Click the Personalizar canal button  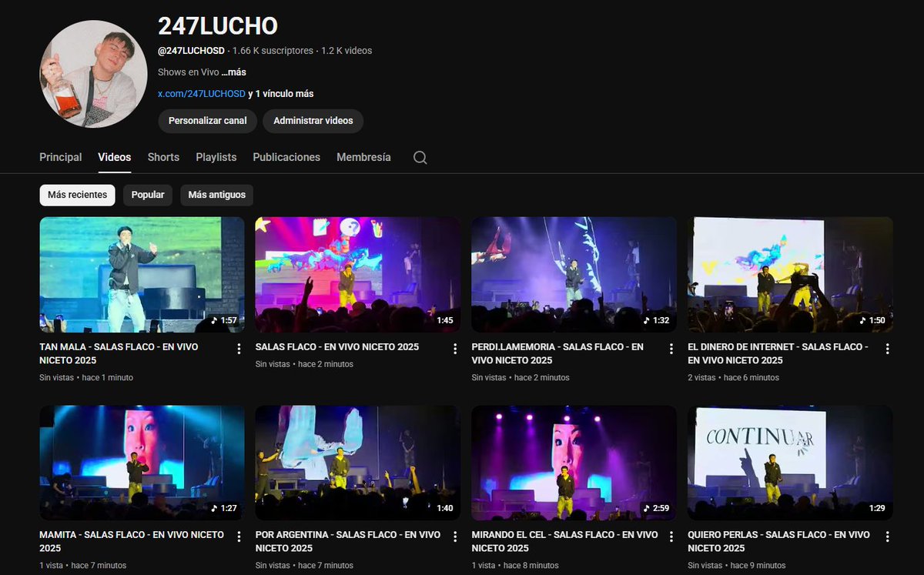tap(208, 121)
